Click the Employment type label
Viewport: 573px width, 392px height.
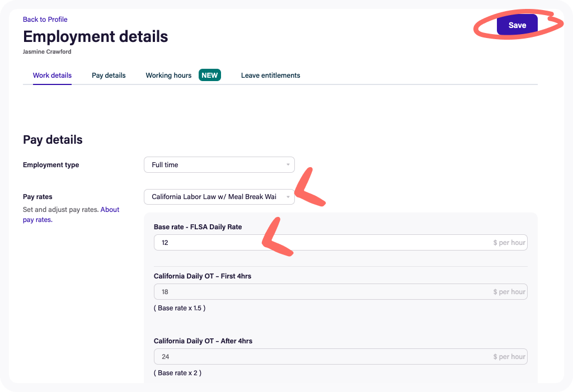coord(51,165)
